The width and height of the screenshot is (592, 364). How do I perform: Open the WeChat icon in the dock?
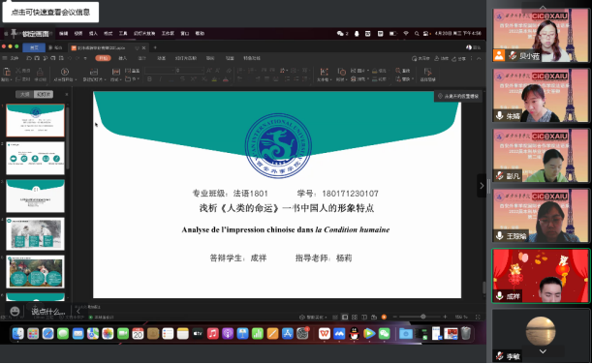tap(385, 333)
